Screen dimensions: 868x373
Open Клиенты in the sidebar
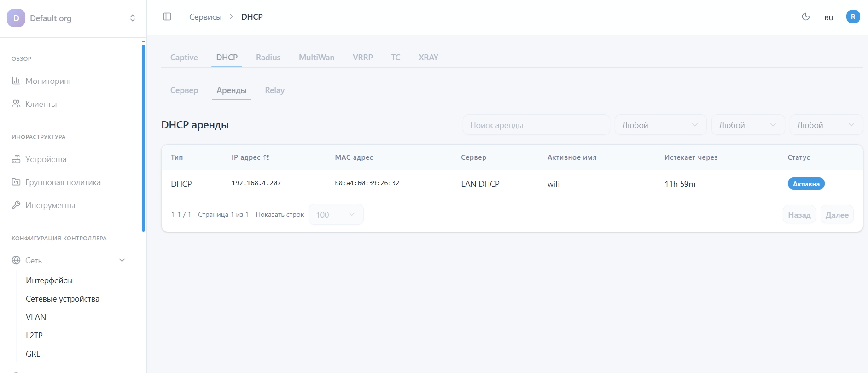coord(41,104)
